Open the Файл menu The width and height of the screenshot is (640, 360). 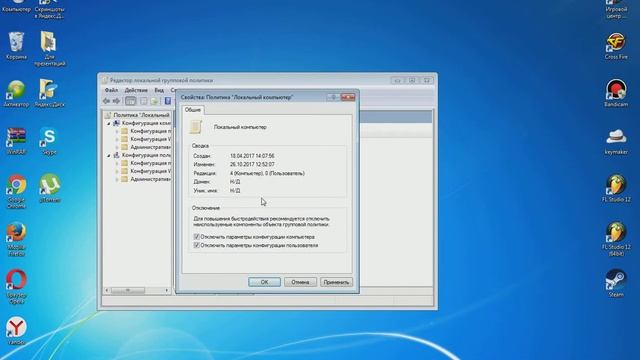pyautogui.click(x=111, y=90)
